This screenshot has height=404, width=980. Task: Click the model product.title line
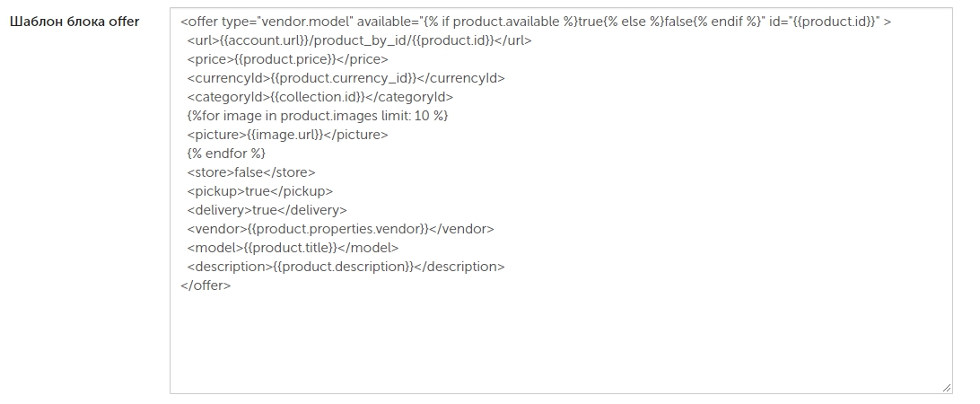pos(293,248)
